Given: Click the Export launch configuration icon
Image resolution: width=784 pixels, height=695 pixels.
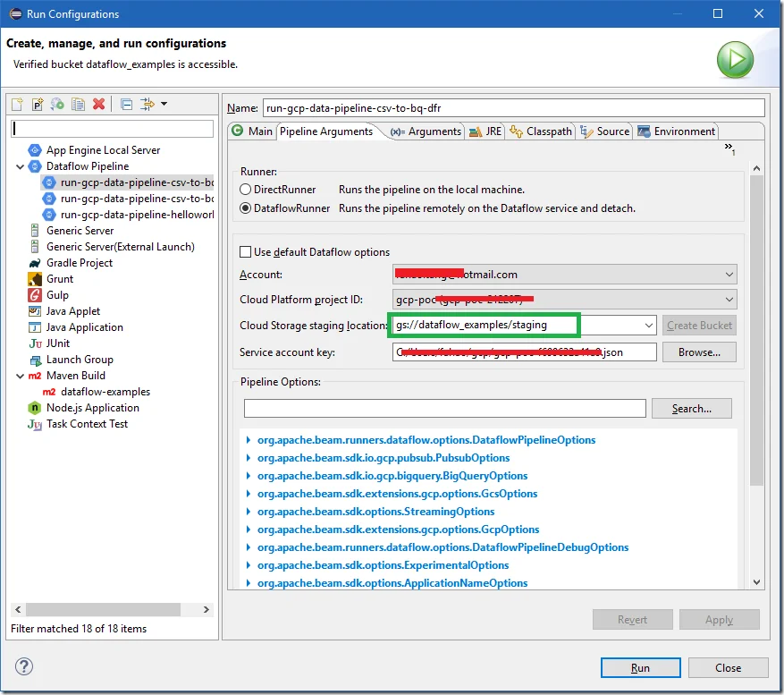Looking at the screenshot, I should click(58, 105).
